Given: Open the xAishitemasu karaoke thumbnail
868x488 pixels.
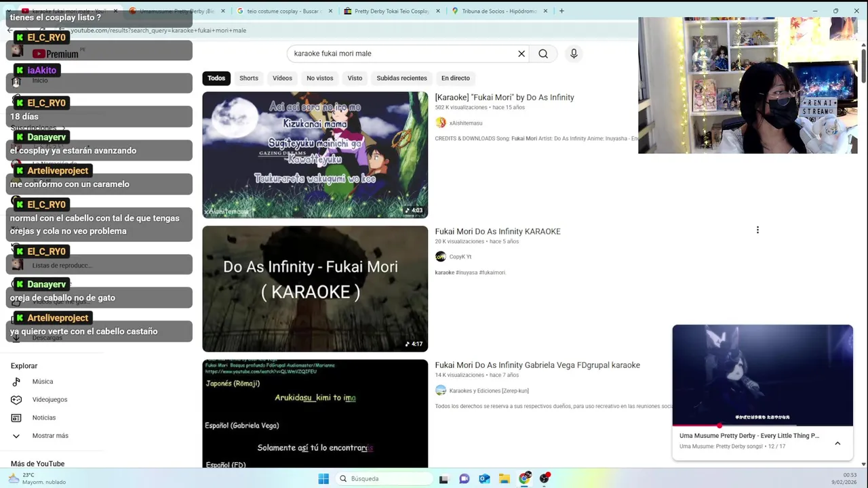Looking at the screenshot, I should [x=315, y=155].
